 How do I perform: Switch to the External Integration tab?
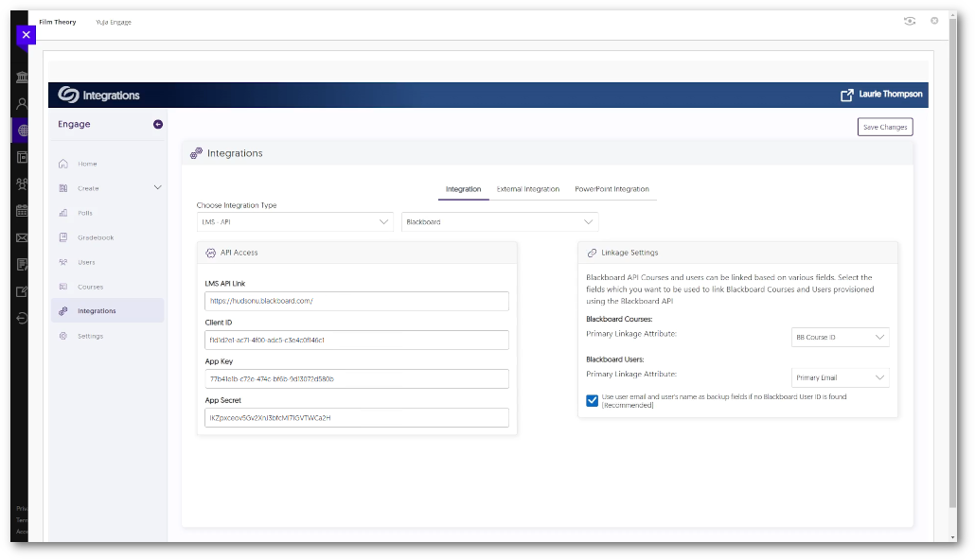(527, 189)
